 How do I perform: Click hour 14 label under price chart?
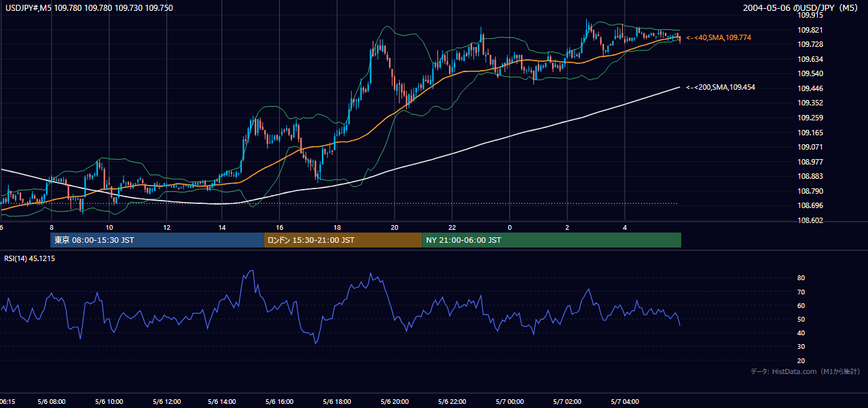tap(222, 228)
